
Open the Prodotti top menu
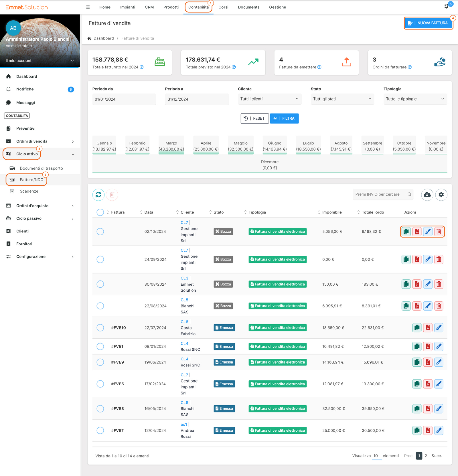pyautogui.click(x=171, y=7)
